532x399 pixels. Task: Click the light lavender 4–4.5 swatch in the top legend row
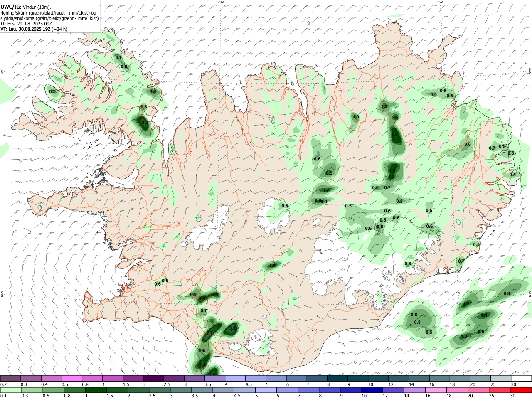[x=235, y=378]
